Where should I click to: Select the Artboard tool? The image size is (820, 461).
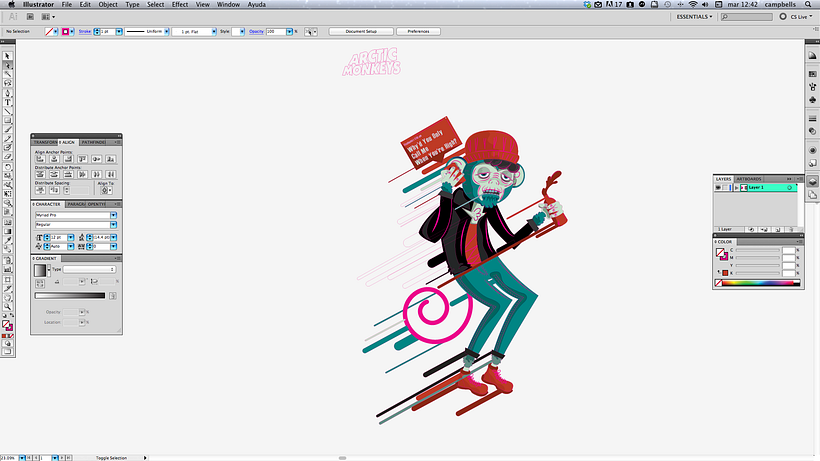click(x=7, y=280)
